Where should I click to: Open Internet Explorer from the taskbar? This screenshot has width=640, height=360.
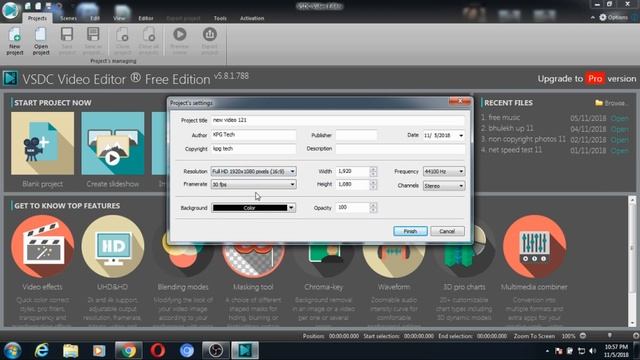tap(41, 351)
